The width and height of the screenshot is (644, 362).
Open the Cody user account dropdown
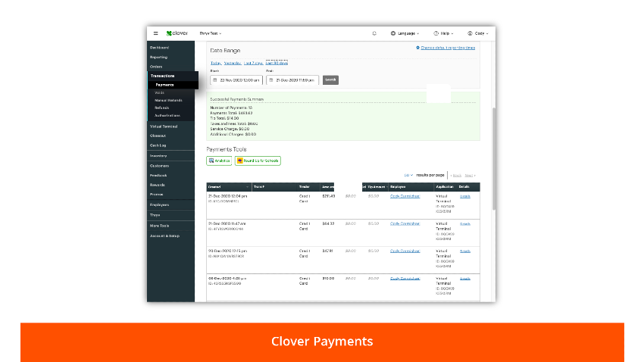click(479, 33)
